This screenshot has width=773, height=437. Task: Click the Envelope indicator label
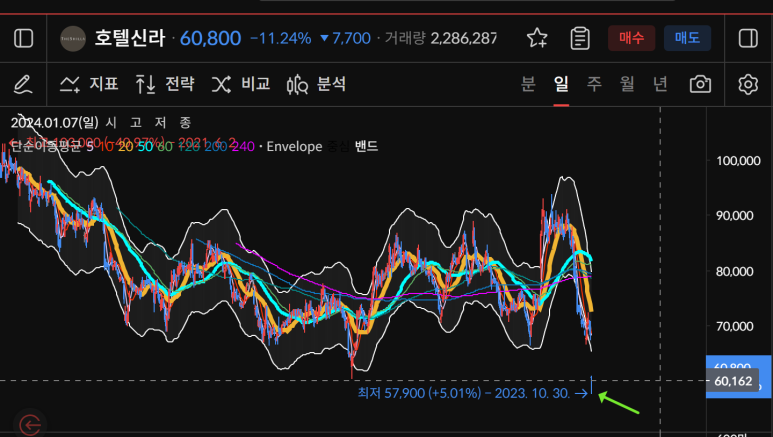click(294, 146)
